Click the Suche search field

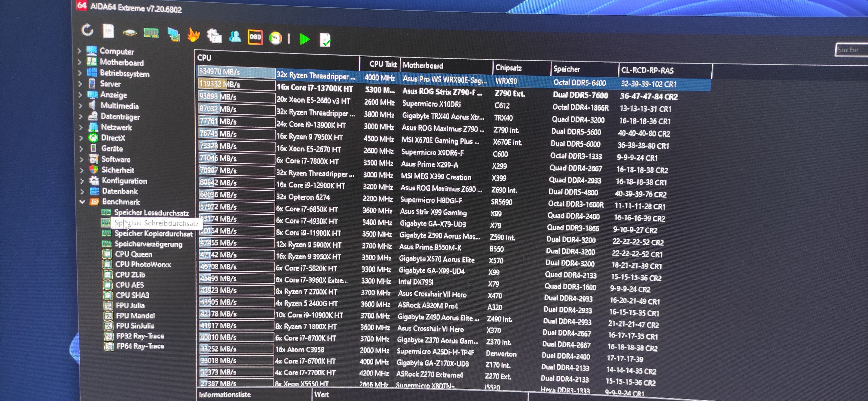pos(852,50)
